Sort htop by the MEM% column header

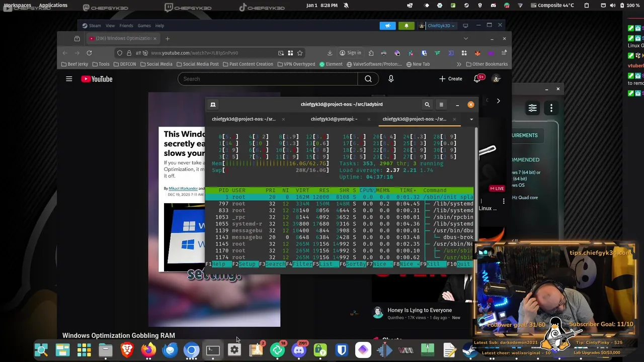(383, 191)
